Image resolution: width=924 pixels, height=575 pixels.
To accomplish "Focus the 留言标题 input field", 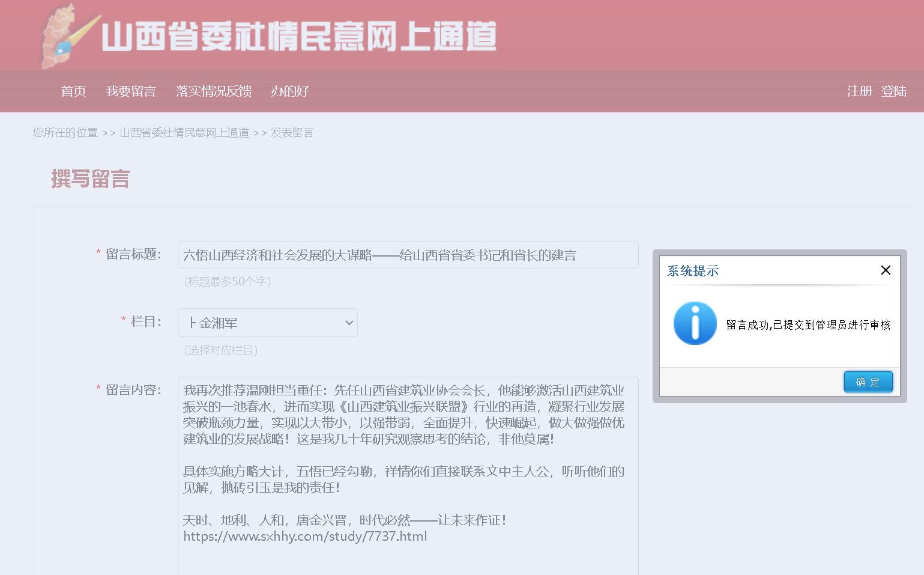I will click(x=408, y=255).
